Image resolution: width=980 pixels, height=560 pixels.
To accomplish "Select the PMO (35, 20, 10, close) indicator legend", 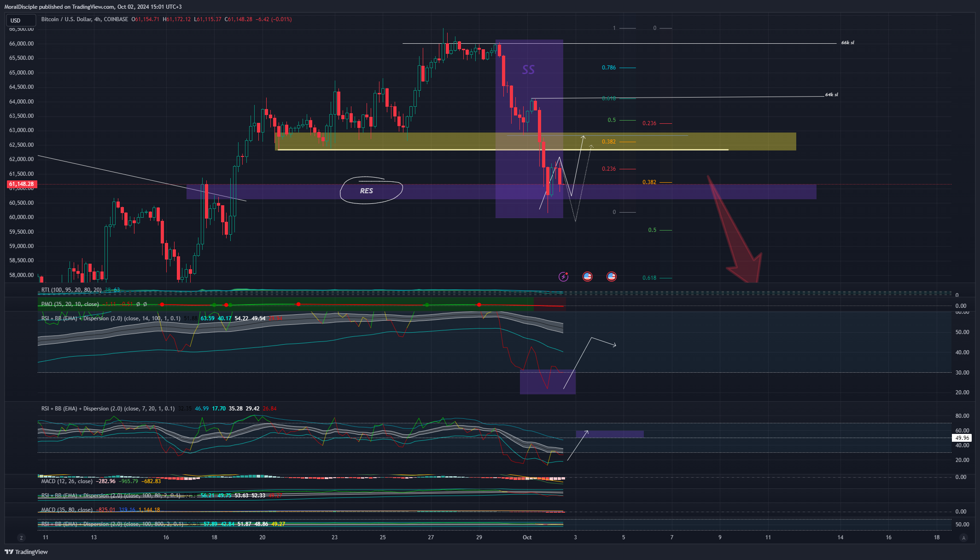I will (70, 304).
